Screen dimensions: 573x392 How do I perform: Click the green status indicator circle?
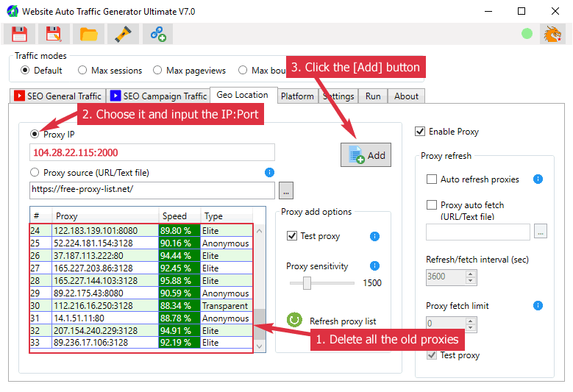click(527, 34)
